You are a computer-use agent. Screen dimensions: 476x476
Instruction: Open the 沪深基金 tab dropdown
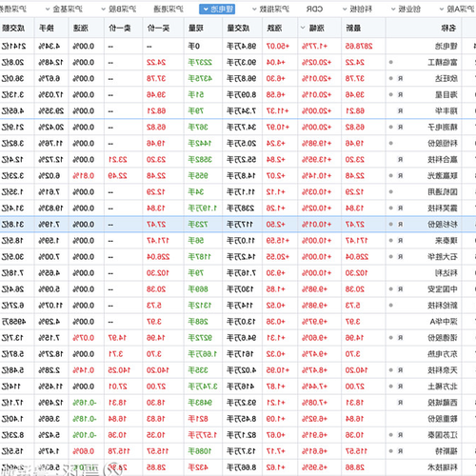48,10
